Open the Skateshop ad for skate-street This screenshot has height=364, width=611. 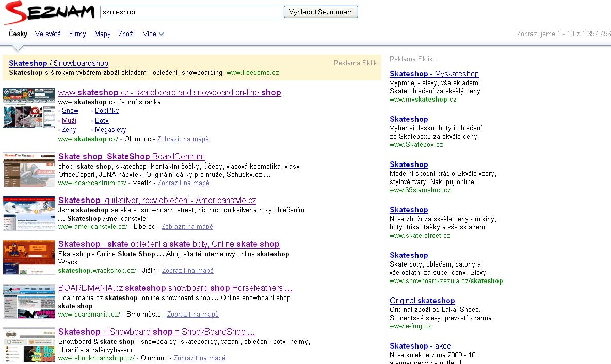409,210
